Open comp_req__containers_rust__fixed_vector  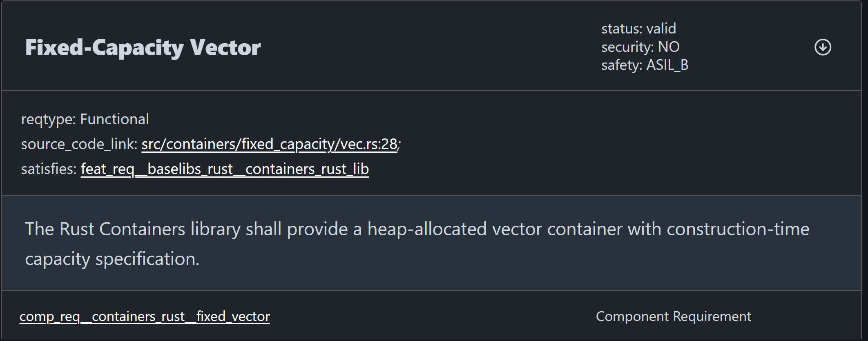[x=145, y=316]
